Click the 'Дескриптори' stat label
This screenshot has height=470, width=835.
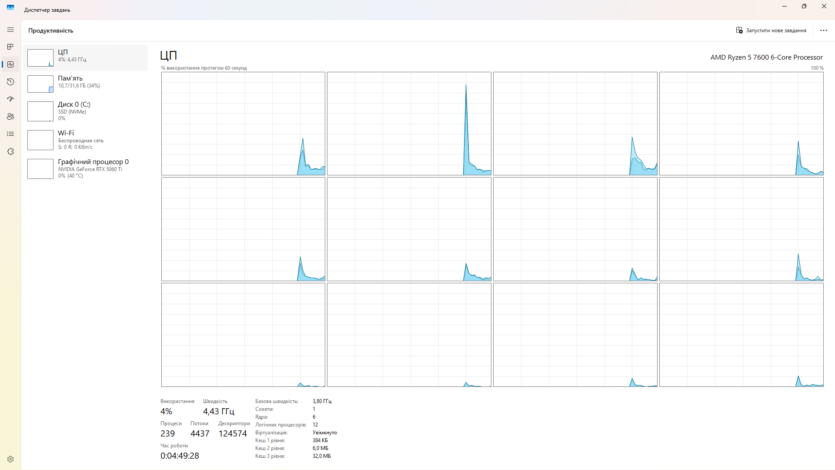click(234, 424)
